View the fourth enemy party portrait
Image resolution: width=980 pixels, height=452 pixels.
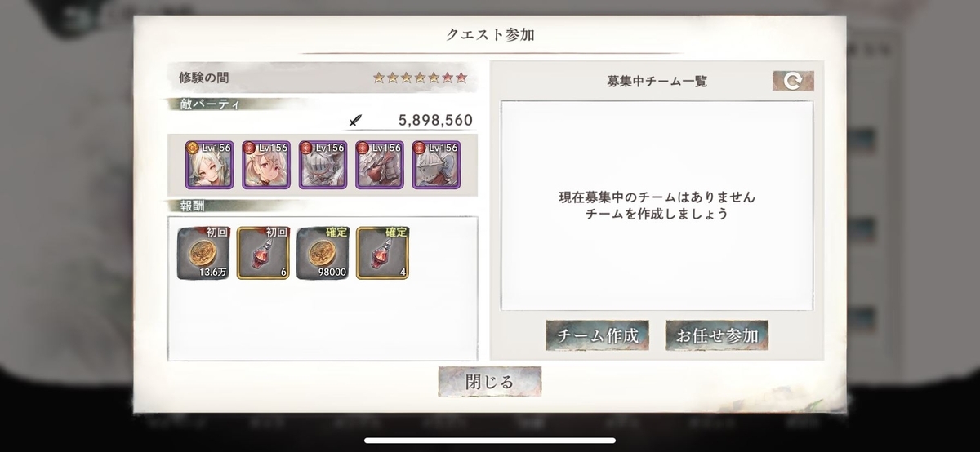tap(380, 165)
